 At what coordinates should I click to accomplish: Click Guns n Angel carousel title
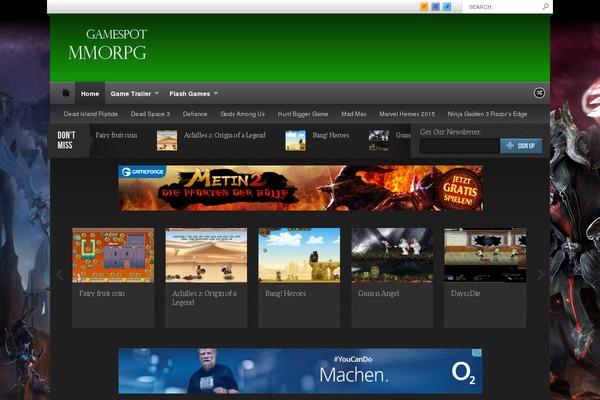[378, 293]
